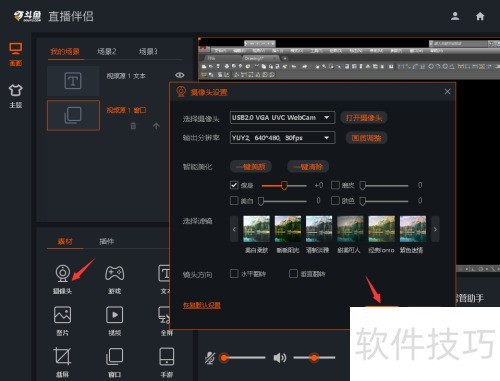Screen dimensions: 500x381
Task: Adjust the 美白 slider handle
Action: 261,201
